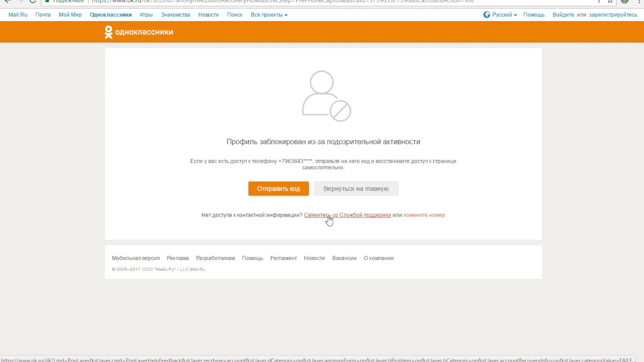The height and width of the screenshot is (362, 644).
Task: Open Знакомства in top navigation
Action: click(x=176, y=15)
